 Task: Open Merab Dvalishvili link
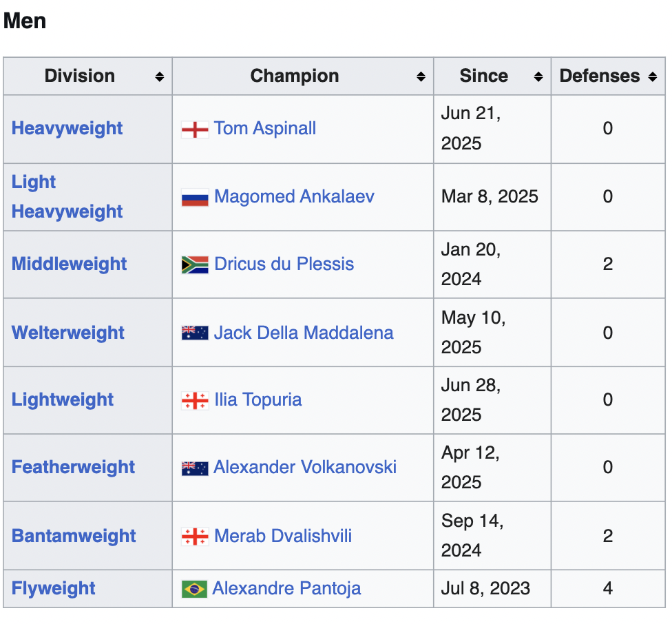tap(283, 536)
